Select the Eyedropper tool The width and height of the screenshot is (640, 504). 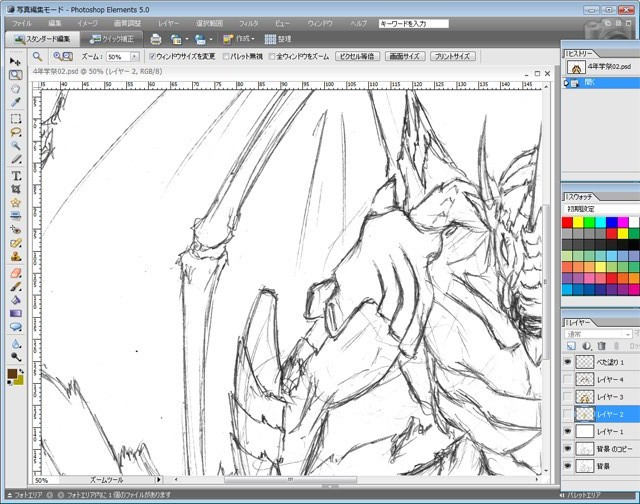click(x=16, y=103)
